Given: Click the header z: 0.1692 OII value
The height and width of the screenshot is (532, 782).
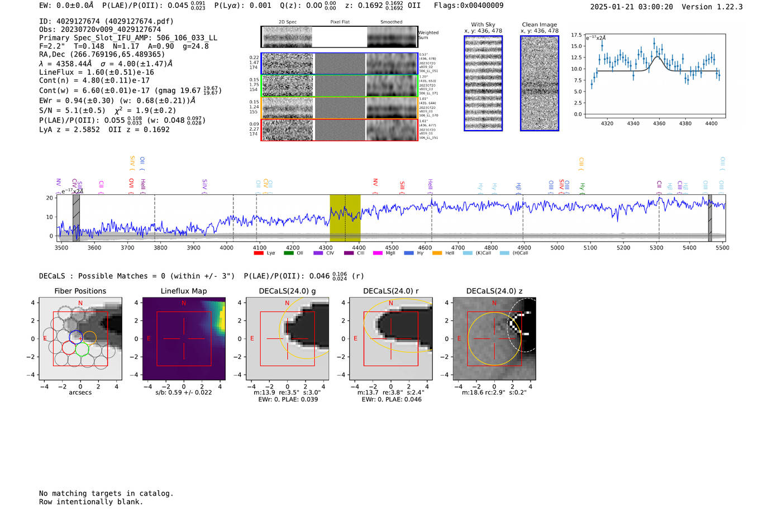Looking at the screenshot, I should (383, 6).
